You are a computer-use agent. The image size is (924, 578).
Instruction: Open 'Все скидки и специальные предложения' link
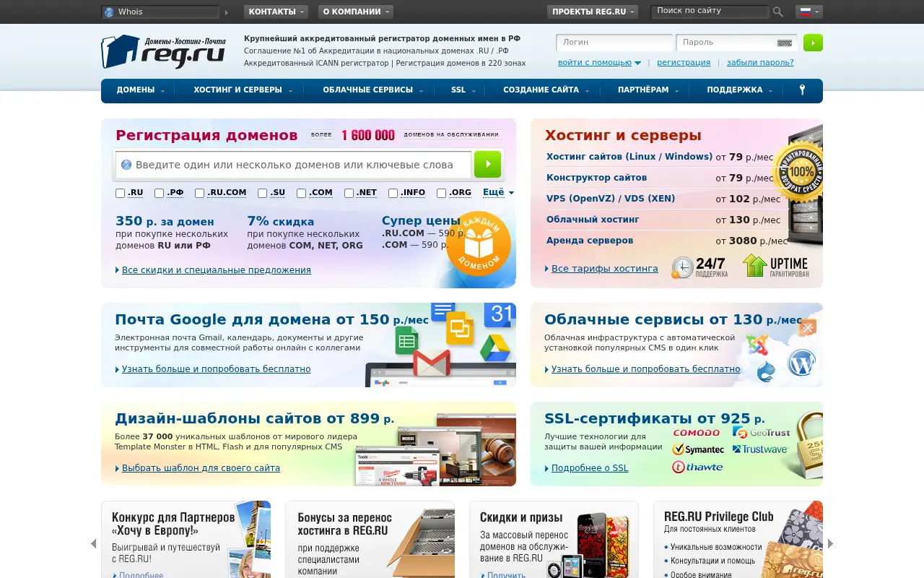pos(217,270)
